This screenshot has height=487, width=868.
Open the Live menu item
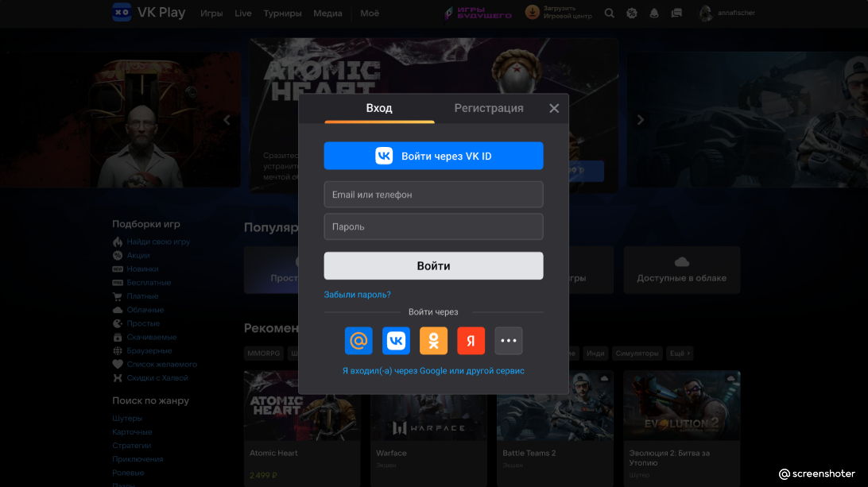coord(243,14)
